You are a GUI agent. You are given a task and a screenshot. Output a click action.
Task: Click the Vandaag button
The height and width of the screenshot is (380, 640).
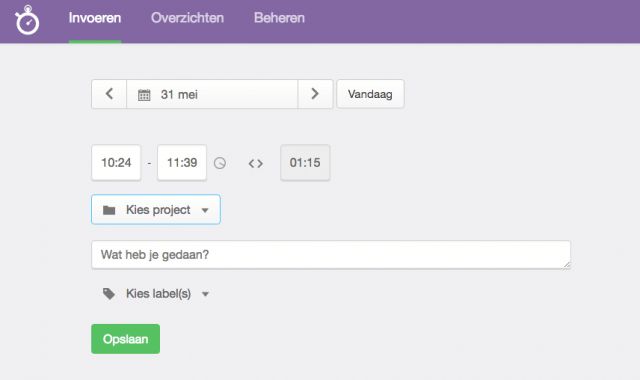click(370, 94)
